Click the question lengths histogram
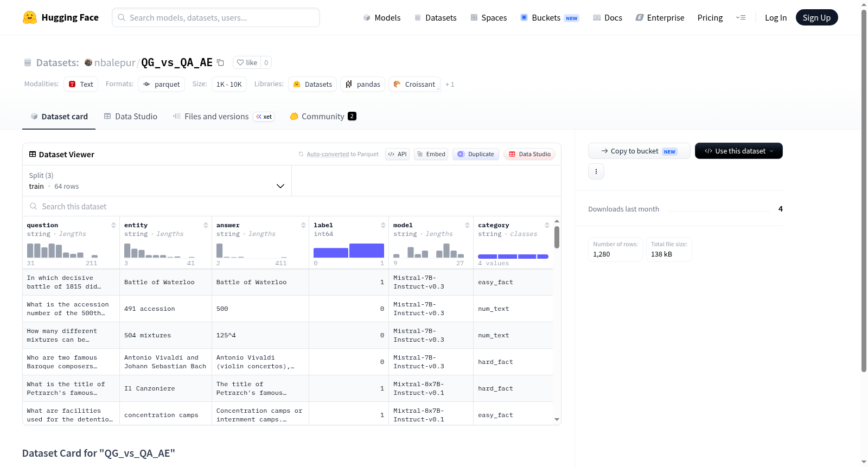 pyautogui.click(x=62, y=250)
